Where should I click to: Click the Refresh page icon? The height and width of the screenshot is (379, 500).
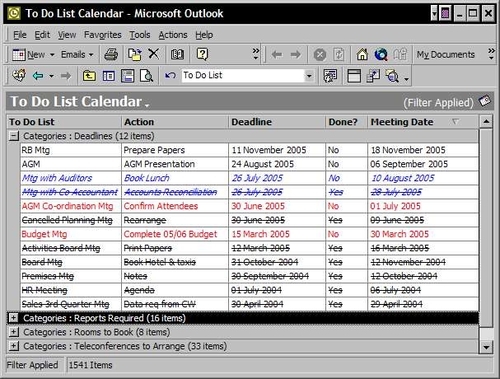(339, 55)
